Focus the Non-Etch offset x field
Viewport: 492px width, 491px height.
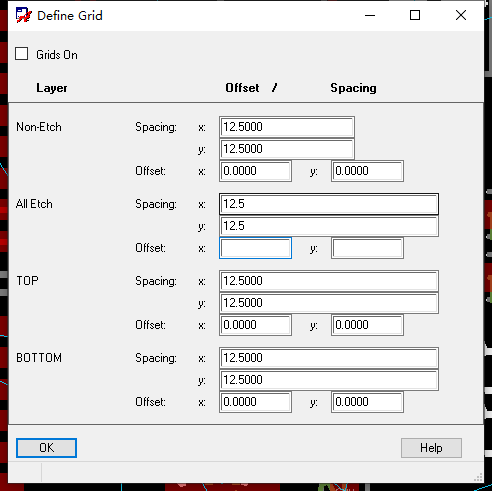(x=255, y=171)
